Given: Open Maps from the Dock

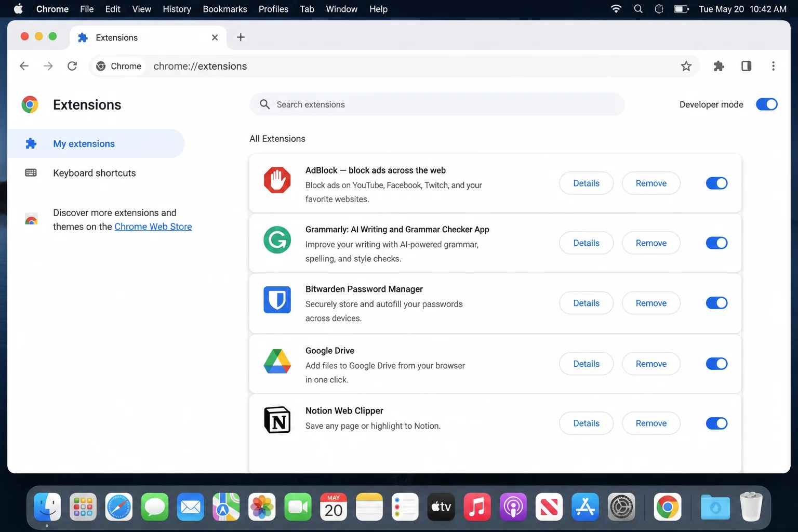Looking at the screenshot, I should click(x=226, y=507).
